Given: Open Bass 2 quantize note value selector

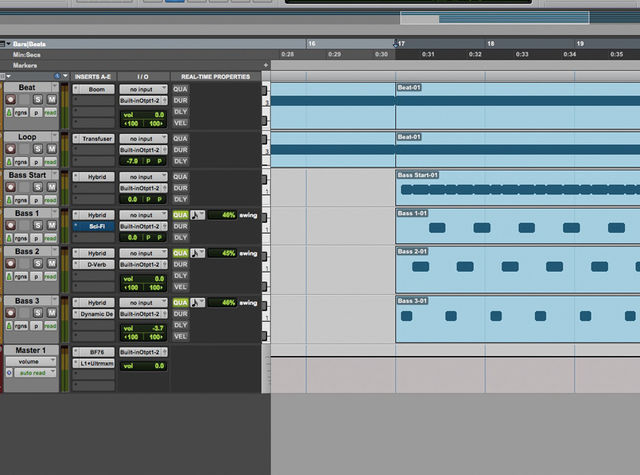Looking at the screenshot, I should pyautogui.click(x=198, y=253).
